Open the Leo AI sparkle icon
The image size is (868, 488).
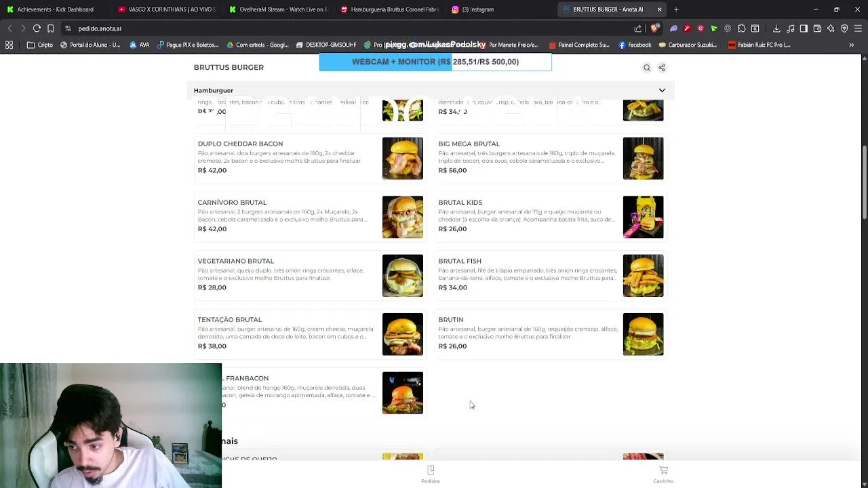tap(831, 28)
